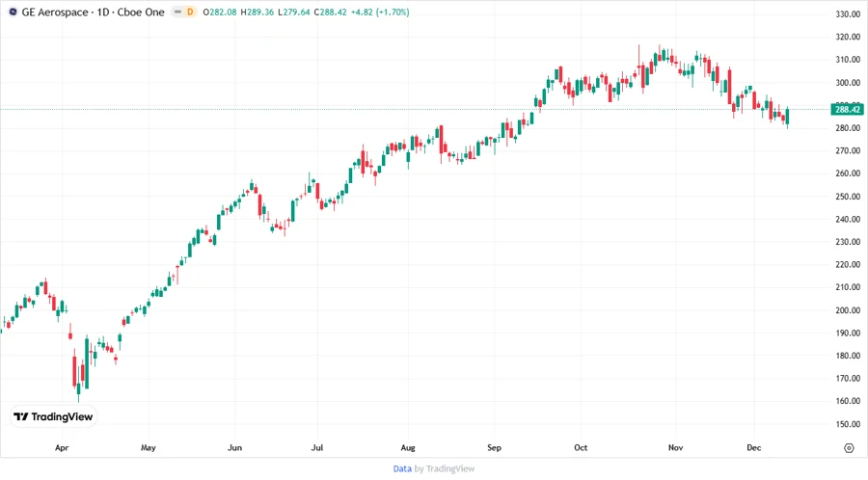
Task: Click the 270.00 price axis label
Action: click(848, 150)
